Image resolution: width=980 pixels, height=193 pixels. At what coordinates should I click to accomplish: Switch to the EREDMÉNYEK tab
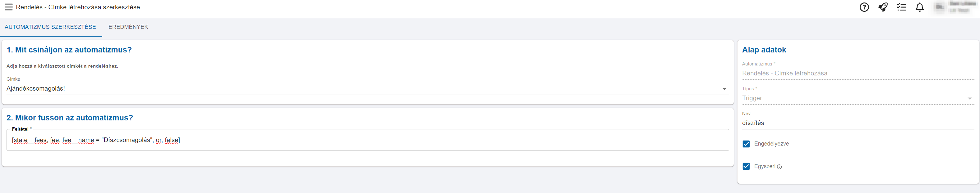(x=128, y=27)
